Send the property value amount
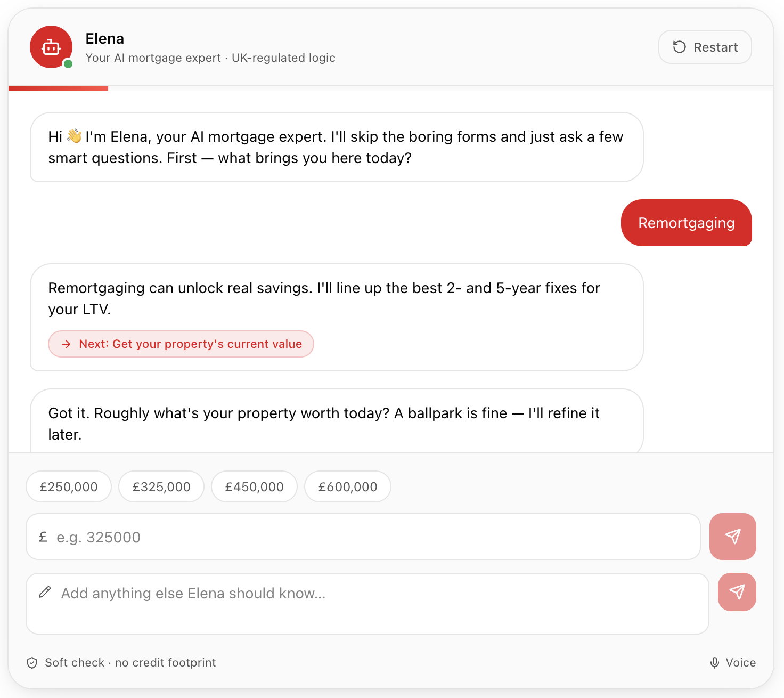784x698 pixels. [733, 537]
